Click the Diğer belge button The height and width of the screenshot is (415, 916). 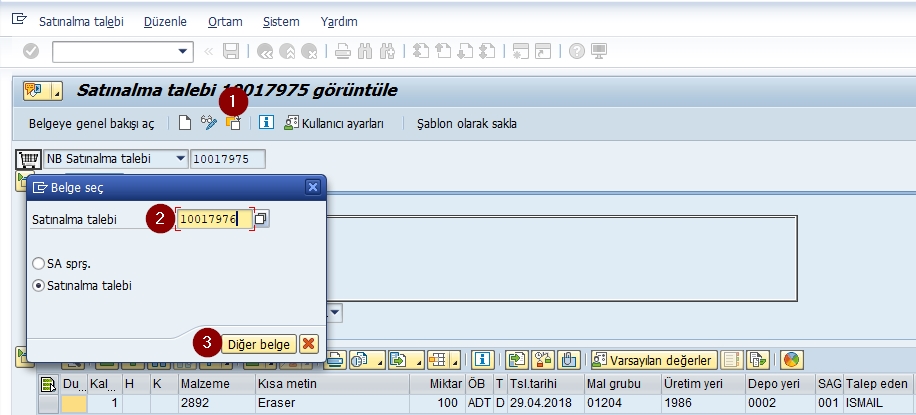[258, 344]
